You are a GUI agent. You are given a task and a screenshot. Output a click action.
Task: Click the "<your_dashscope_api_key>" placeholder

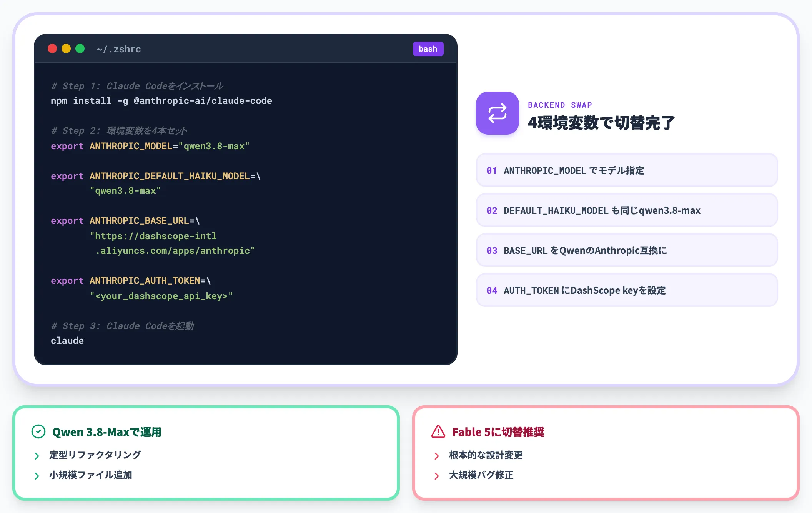pyautogui.click(x=161, y=296)
